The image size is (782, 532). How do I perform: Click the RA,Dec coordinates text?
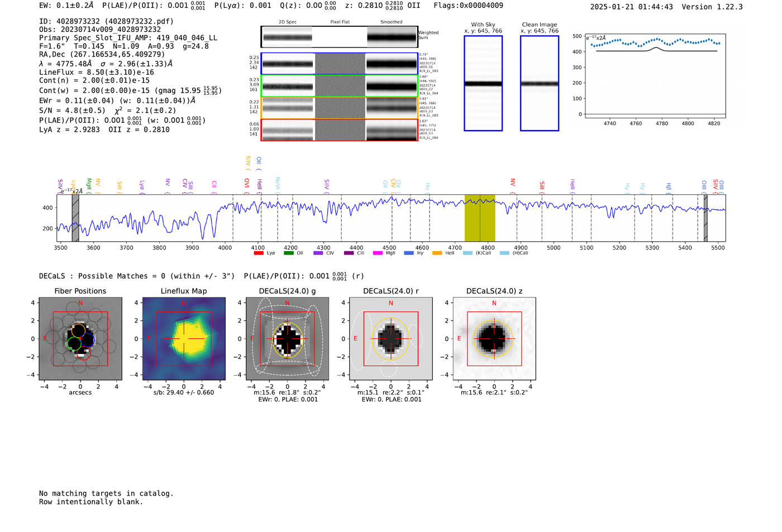click(x=102, y=54)
